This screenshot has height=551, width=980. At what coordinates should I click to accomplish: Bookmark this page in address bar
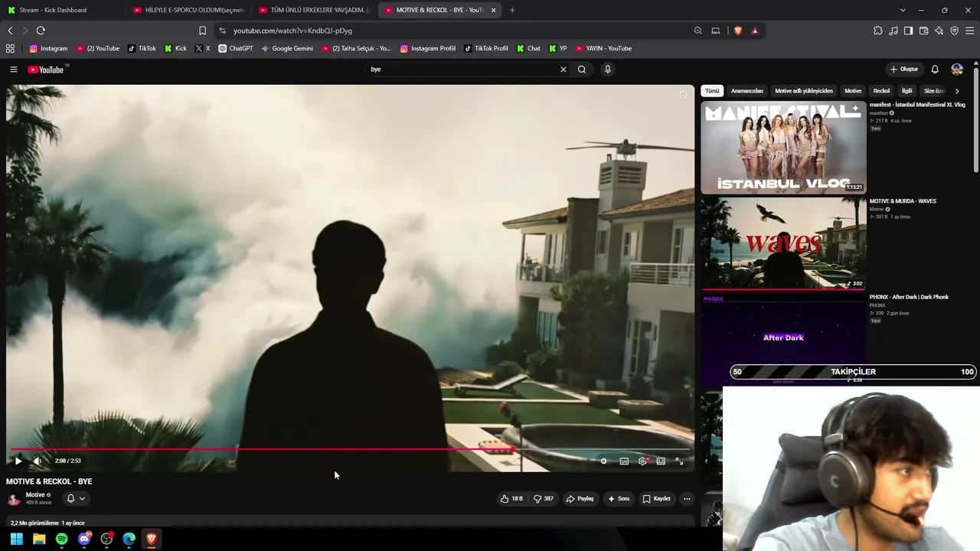click(x=202, y=31)
